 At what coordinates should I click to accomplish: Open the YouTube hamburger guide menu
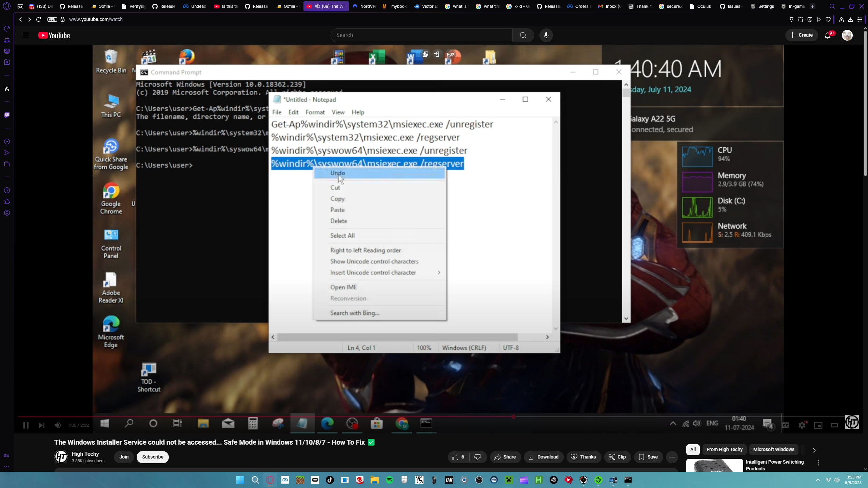[26, 35]
